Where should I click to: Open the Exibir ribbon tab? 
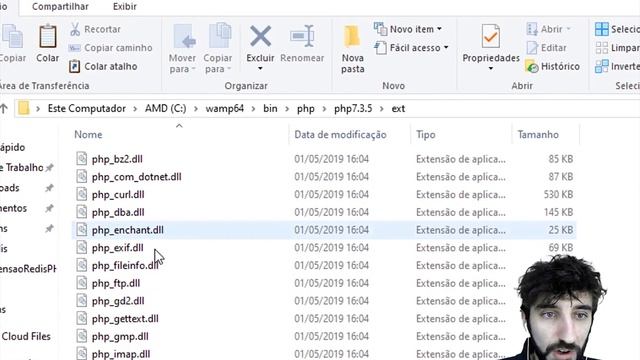pyautogui.click(x=124, y=7)
